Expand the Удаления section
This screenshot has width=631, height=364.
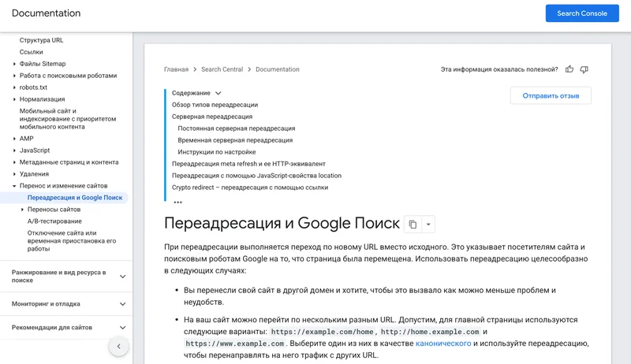[14, 174]
